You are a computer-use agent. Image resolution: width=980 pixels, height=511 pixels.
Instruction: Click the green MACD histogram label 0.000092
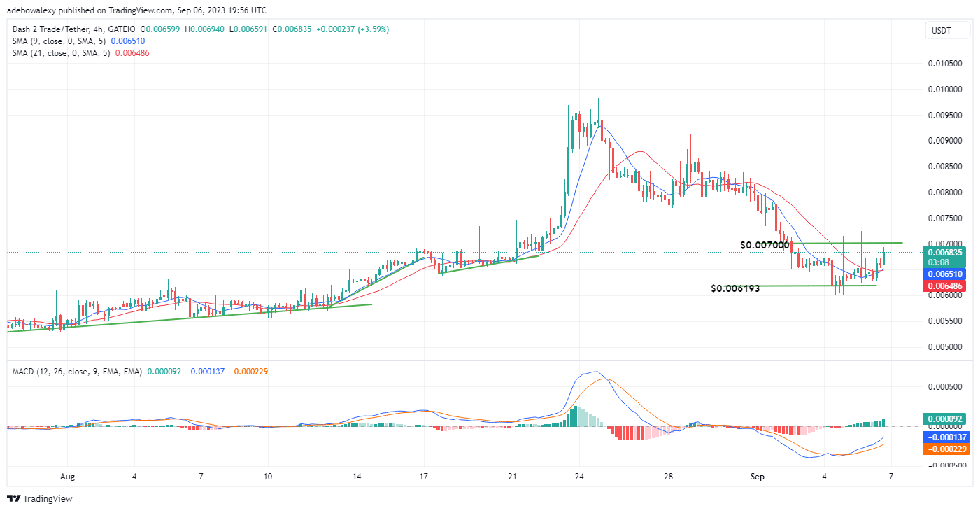946,419
